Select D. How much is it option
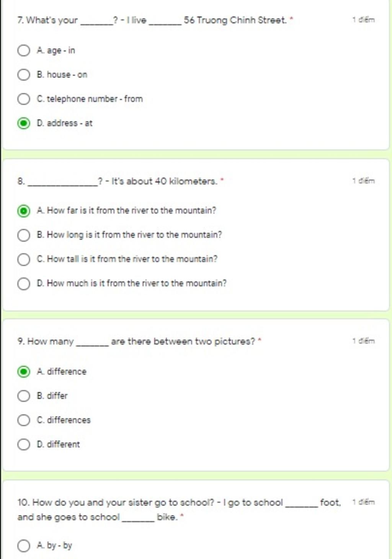Viewport: 392px width, 559px height. coord(24,284)
